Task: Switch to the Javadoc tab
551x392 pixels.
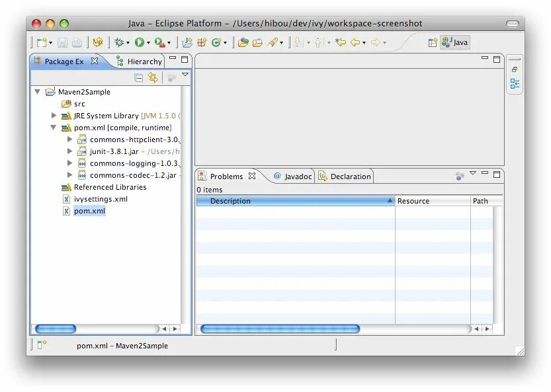Action: point(292,176)
